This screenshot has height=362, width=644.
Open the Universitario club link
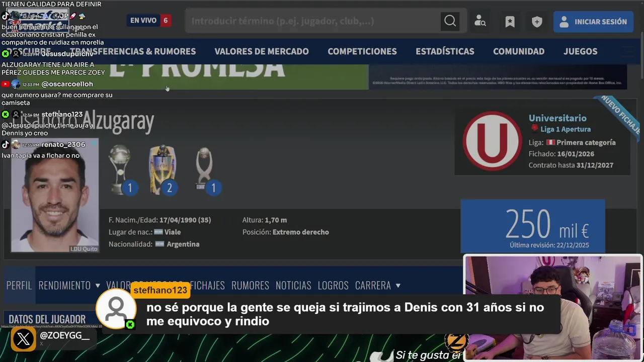(557, 118)
